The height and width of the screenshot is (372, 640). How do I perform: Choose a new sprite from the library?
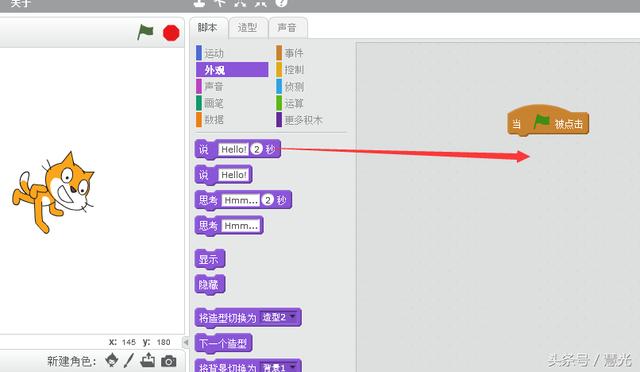(x=111, y=360)
